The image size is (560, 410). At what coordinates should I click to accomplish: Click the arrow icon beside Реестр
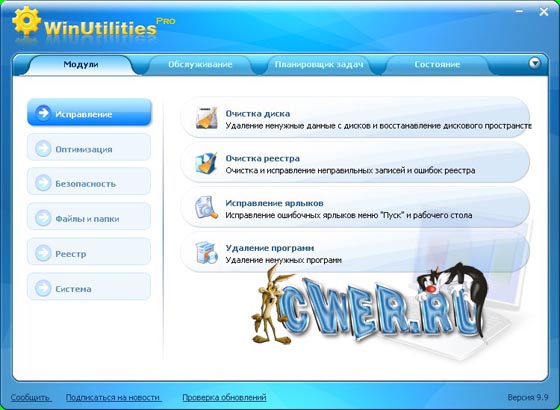(x=43, y=253)
